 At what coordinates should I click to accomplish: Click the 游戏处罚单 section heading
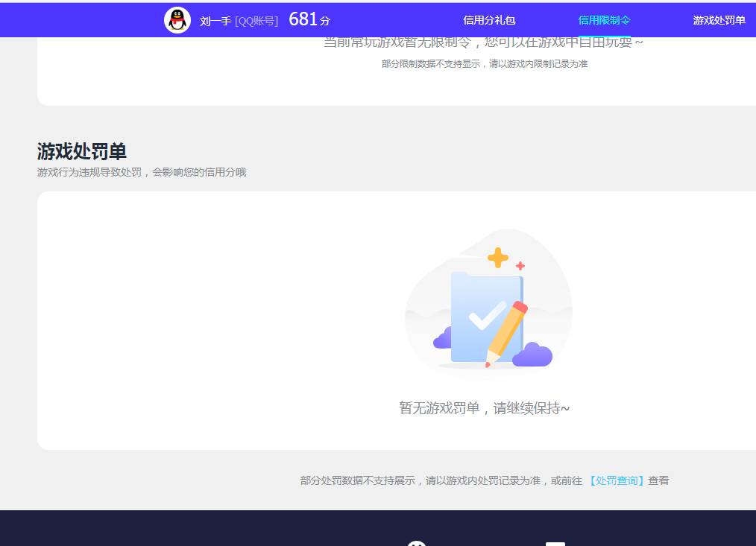click(82, 150)
